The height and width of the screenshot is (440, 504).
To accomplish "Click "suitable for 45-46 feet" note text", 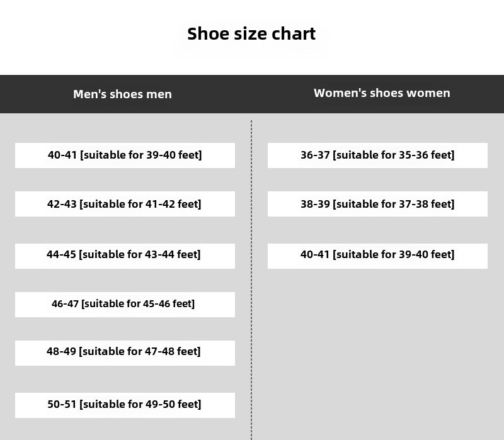I will tap(139, 303).
